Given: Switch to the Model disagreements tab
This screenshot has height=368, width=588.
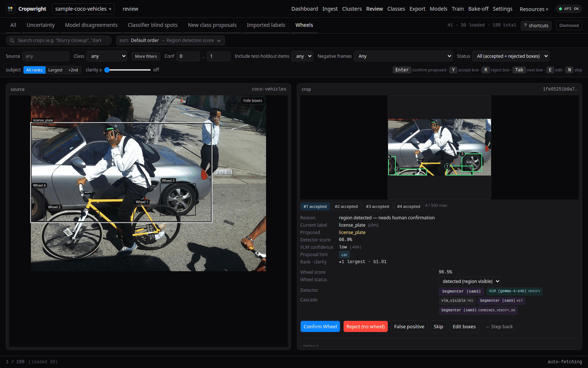Looking at the screenshot, I should (x=91, y=25).
